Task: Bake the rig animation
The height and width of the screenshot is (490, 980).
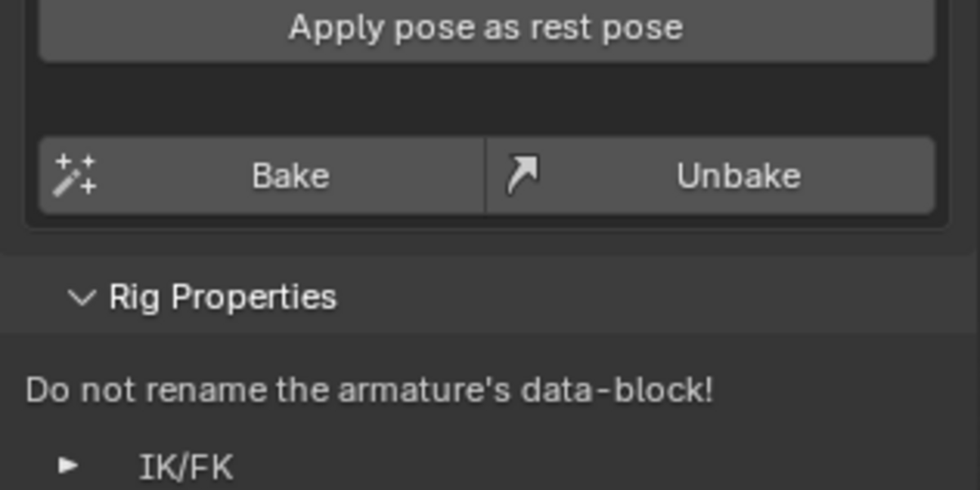Action: (262, 175)
